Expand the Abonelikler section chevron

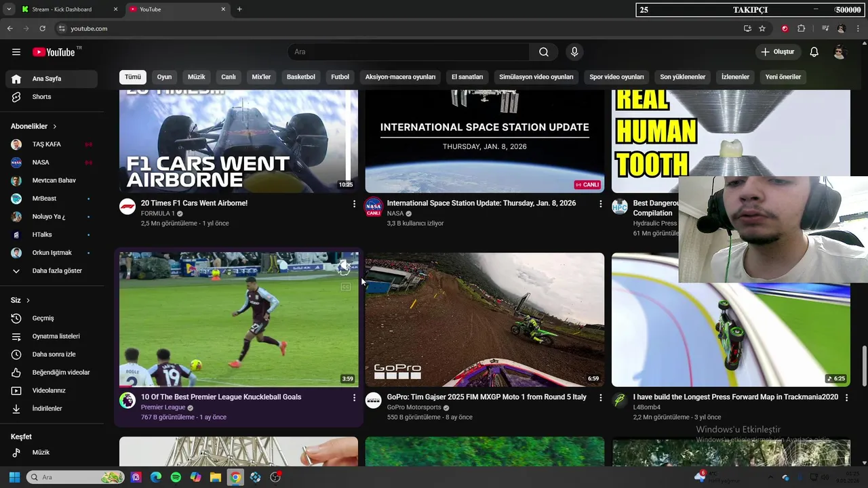(x=55, y=127)
